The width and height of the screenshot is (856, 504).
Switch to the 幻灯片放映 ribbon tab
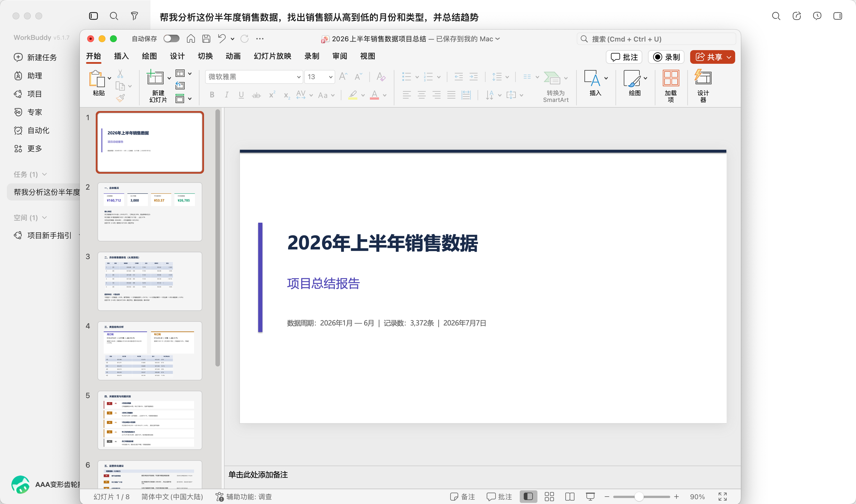pos(272,56)
